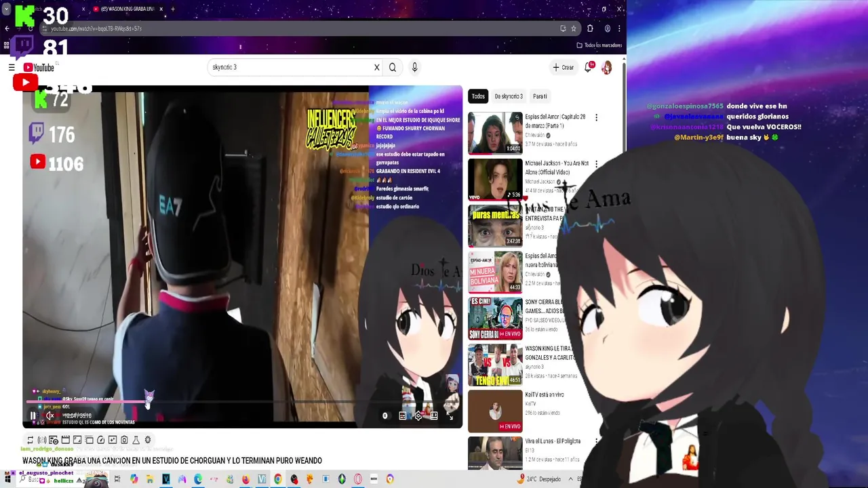Go to the YouTube home logo

(x=39, y=67)
